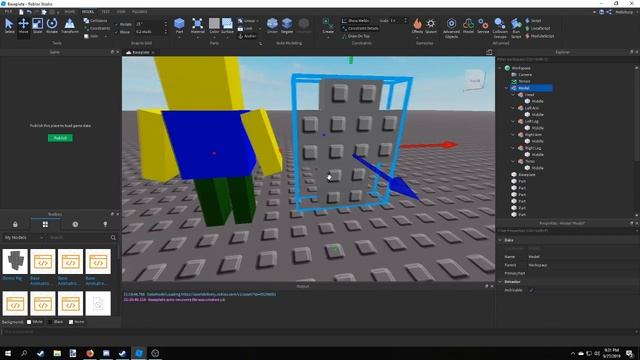640x360 pixels.
Task: Collapse the Head node in Explorer
Action: (x=513, y=95)
